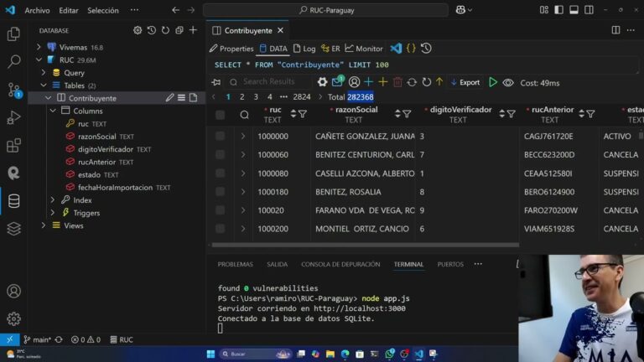Open the Editar menu
644x362 pixels.
[x=69, y=10]
